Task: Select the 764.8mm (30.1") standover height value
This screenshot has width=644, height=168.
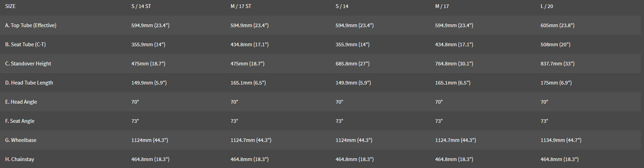Action: (454, 64)
